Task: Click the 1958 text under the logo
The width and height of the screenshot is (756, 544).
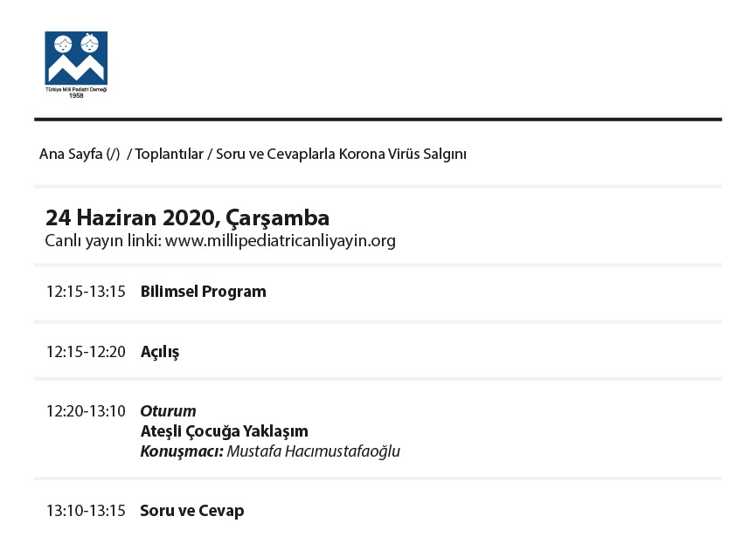Action: tap(76, 95)
